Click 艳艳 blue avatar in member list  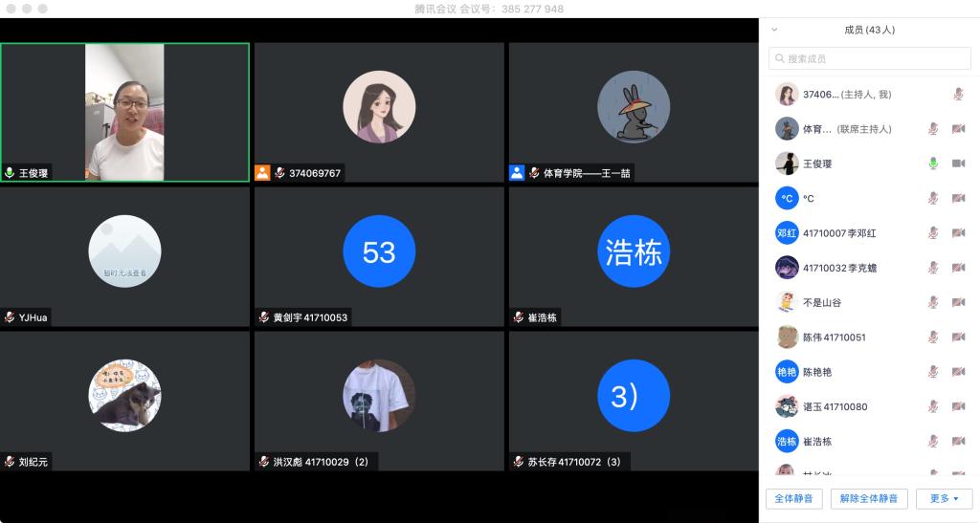point(787,372)
